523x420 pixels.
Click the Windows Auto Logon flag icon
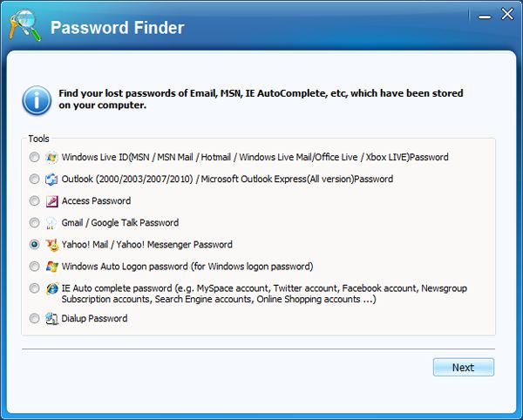pos(51,267)
